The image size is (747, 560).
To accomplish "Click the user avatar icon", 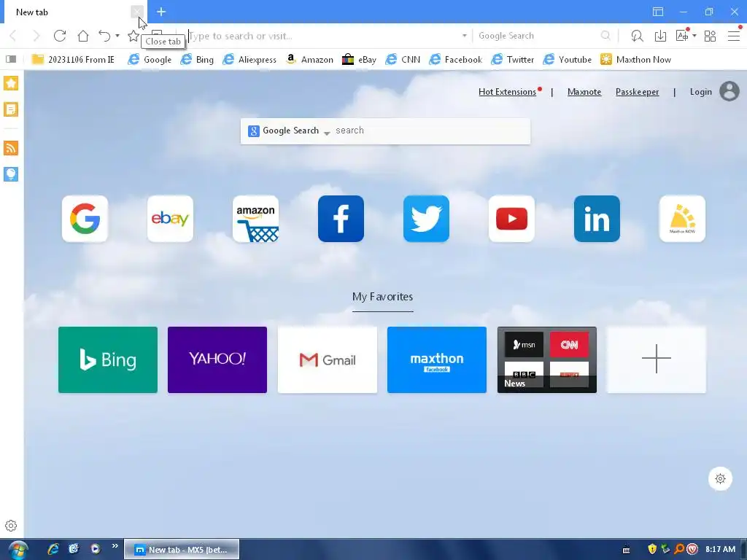I will [729, 91].
